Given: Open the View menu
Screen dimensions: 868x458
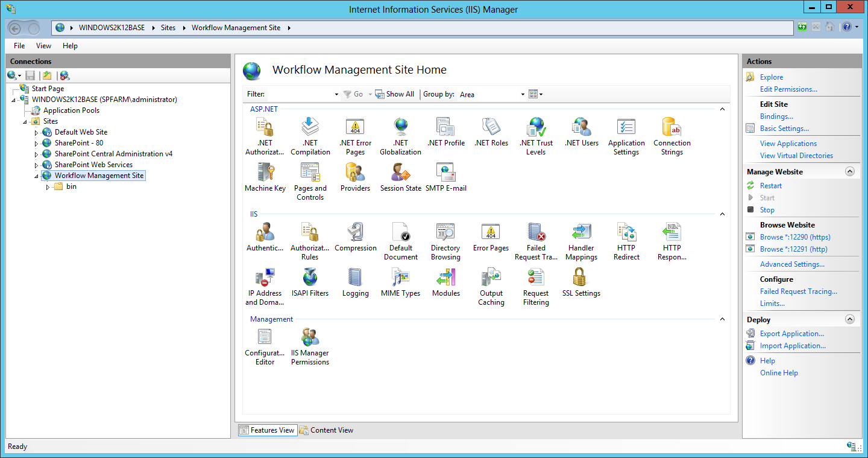Looking at the screenshot, I should click(43, 45).
